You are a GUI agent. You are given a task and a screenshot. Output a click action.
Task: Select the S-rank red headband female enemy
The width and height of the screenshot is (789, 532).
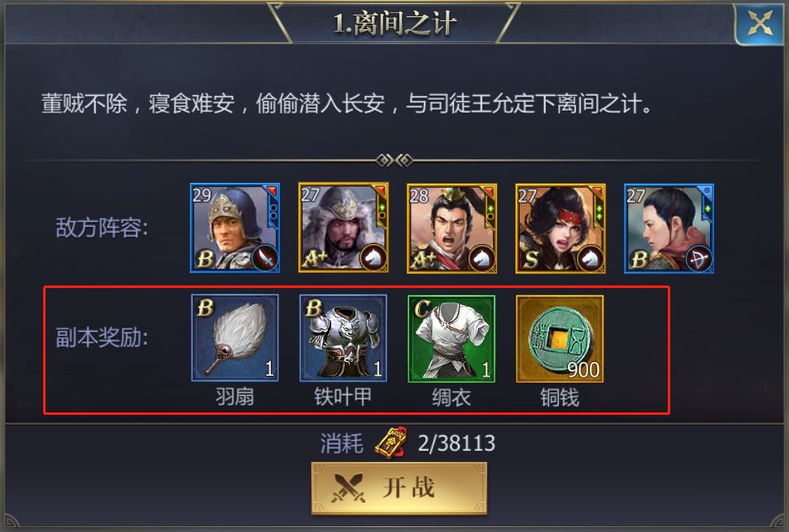point(560,228)
